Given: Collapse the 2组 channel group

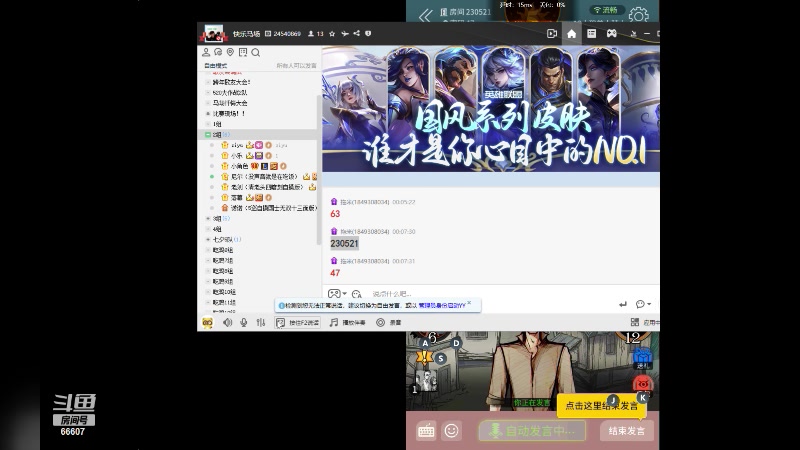Looking at the screenshot, I should point(208,135).
